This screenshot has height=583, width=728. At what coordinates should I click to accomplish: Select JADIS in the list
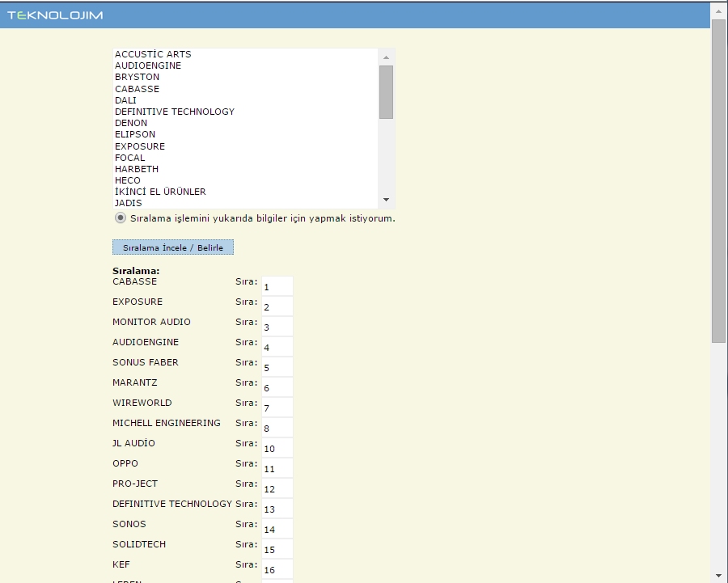(246, 203)
